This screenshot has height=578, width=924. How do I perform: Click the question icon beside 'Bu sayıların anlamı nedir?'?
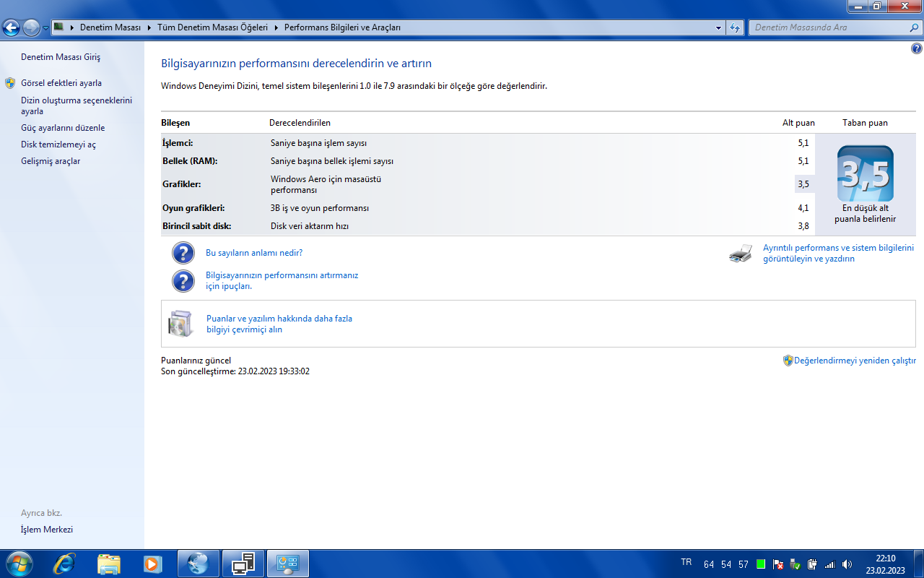[183, 253]
